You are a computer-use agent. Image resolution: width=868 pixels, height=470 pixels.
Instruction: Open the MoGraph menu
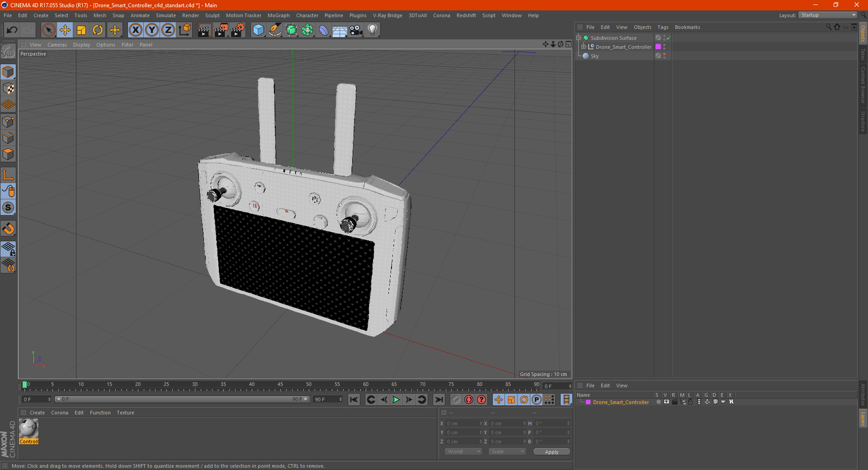point(278,15)
